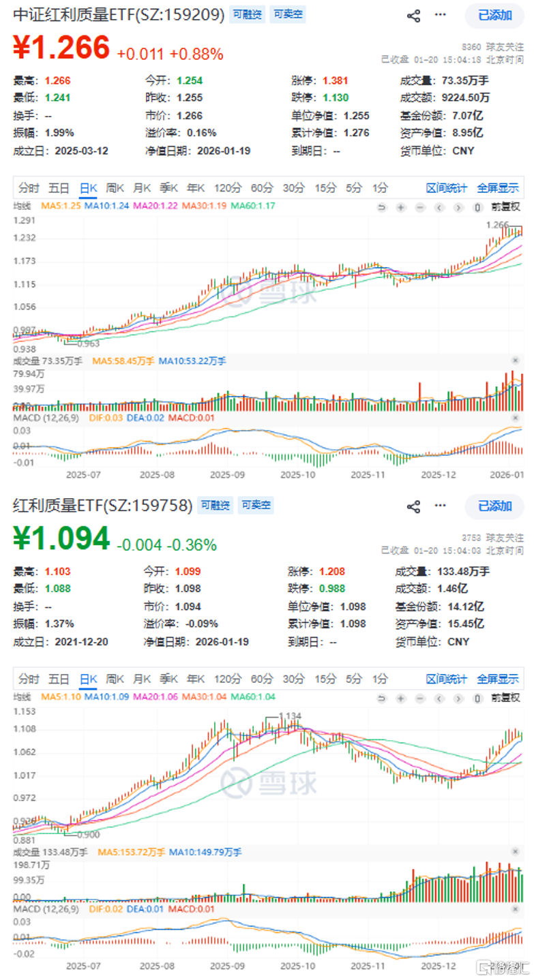Select 周K tab on lower chart
This screenshot has height=980, width=534.
pyautogui.click(x=115, y=679)
